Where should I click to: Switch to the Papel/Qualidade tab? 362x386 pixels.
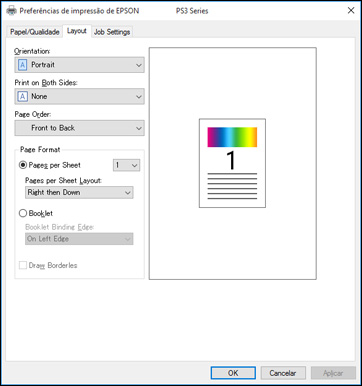click(35, 32)
